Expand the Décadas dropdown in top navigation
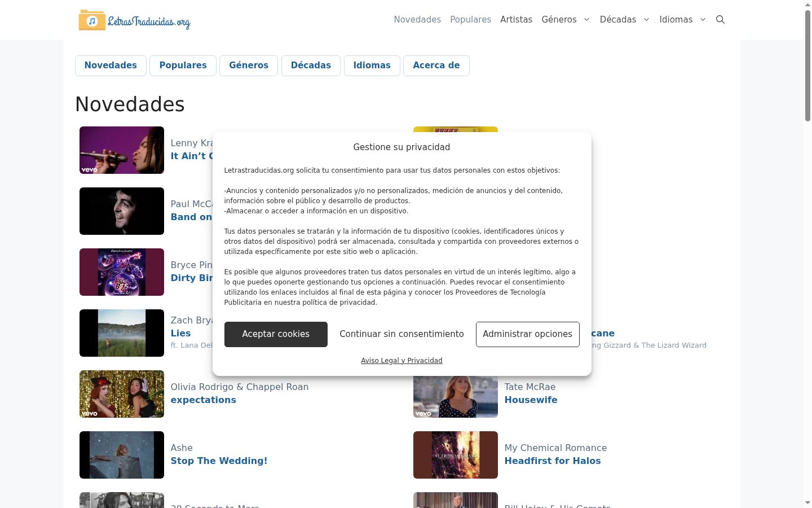Screen dimensions: 812x508 (624, 20)
